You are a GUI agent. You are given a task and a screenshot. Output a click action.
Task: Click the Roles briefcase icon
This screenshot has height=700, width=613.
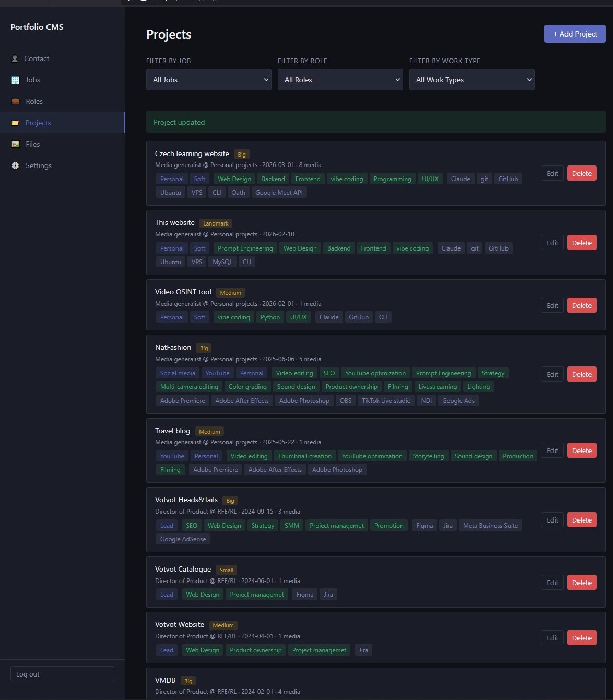coord(15,102)
